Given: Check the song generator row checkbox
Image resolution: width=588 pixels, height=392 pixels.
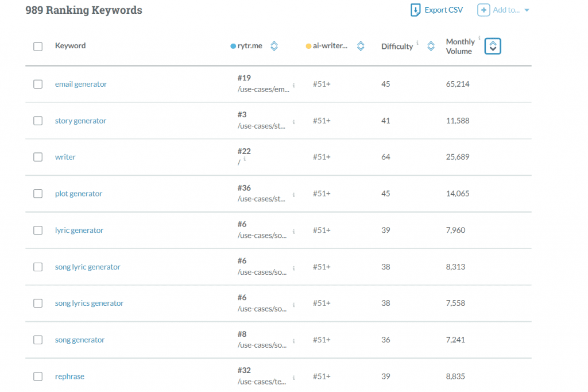Looking at the screenshot, I should point(38,340).
